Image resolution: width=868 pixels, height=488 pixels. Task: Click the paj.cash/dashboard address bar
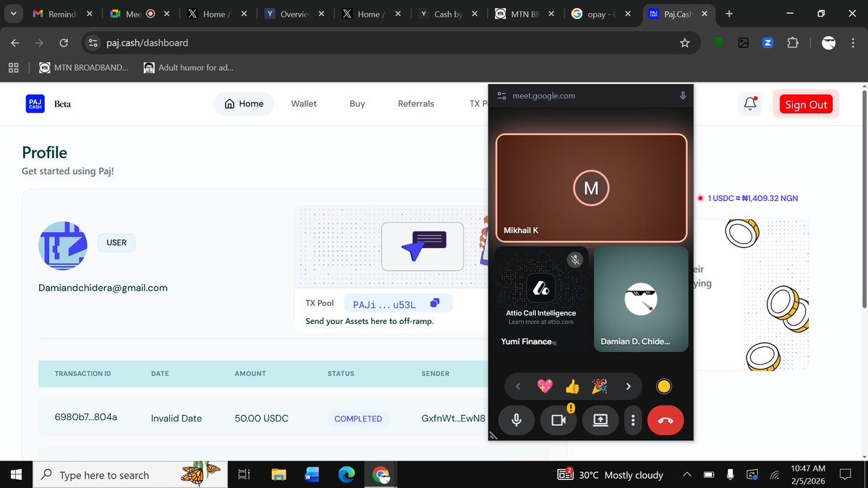tap(391, 43)
